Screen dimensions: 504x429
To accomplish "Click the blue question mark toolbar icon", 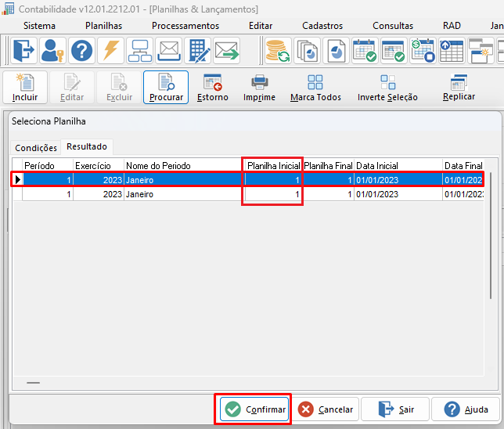I will click(x=81, y=50).
